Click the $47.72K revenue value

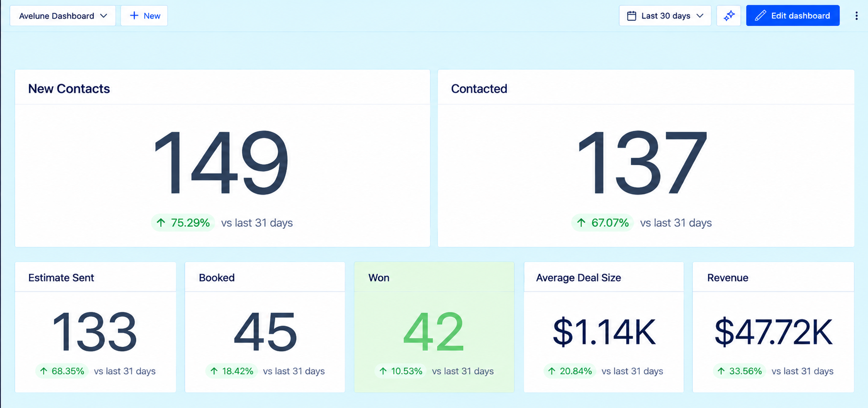[774, 332]
